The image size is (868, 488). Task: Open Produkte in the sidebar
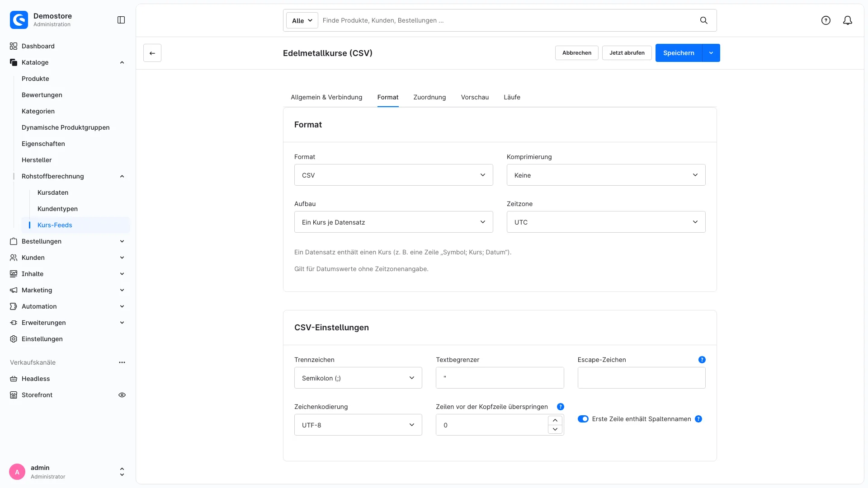[35, 79]
